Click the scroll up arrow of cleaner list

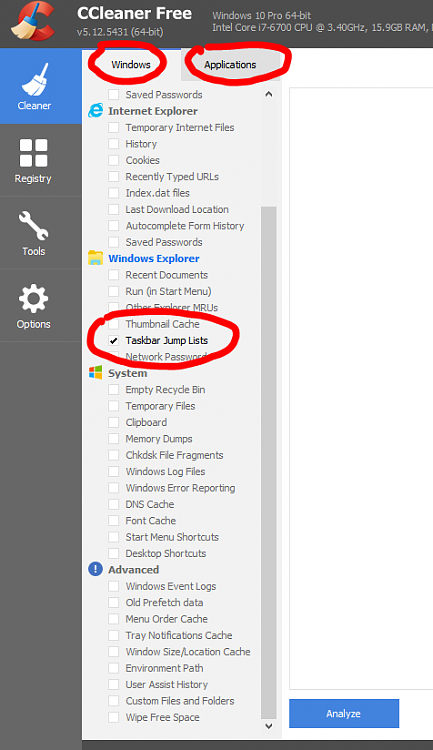coord(269,94)
